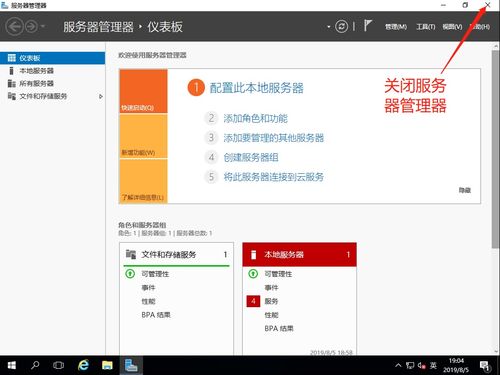This screenshot has width=500, height=375.
Task: Click the 本地服务器 sidebar icon
Action: pos(12,71)
